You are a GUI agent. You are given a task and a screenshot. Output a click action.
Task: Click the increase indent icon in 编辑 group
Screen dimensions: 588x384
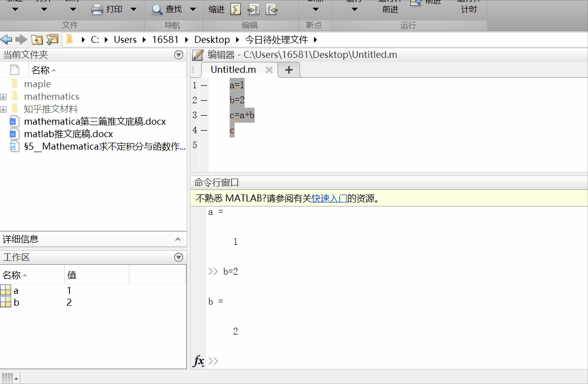point(253,9)
